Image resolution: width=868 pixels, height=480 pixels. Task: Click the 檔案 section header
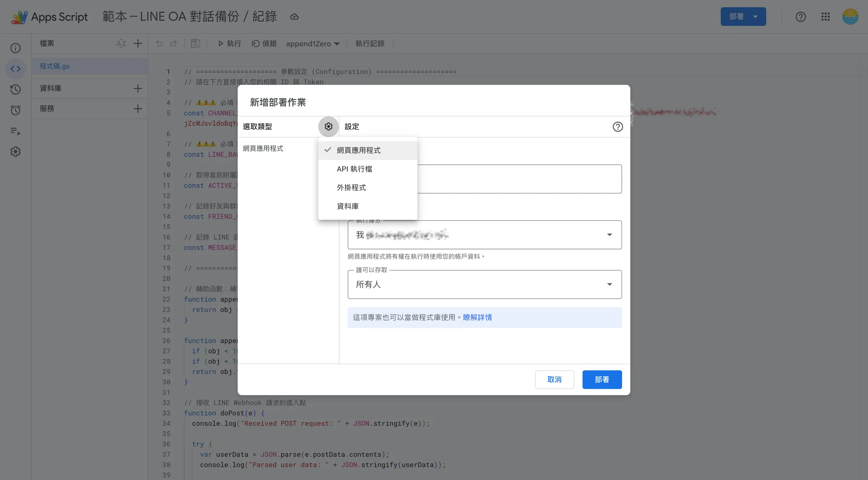pyautogui.click(x=47, y=44)
